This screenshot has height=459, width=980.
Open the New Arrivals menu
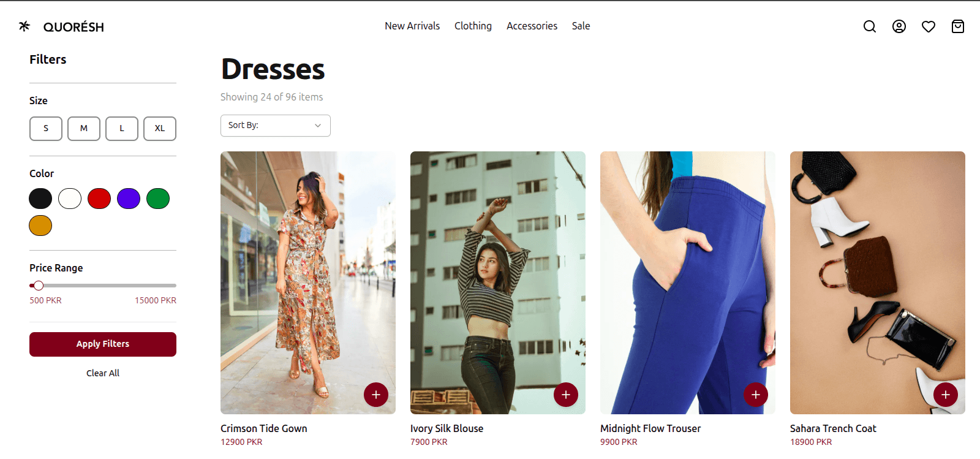pyautogui.click(x=412, y=26)
